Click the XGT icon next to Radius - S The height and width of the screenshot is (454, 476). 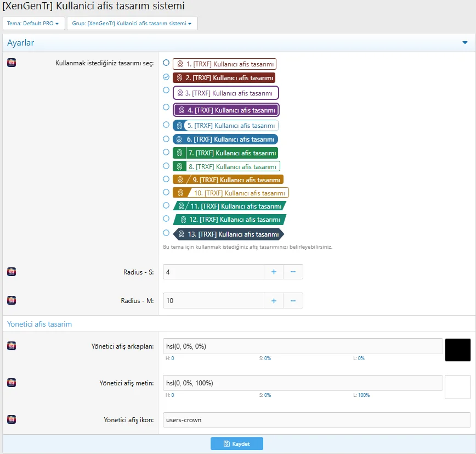click(x=12, y=272)
